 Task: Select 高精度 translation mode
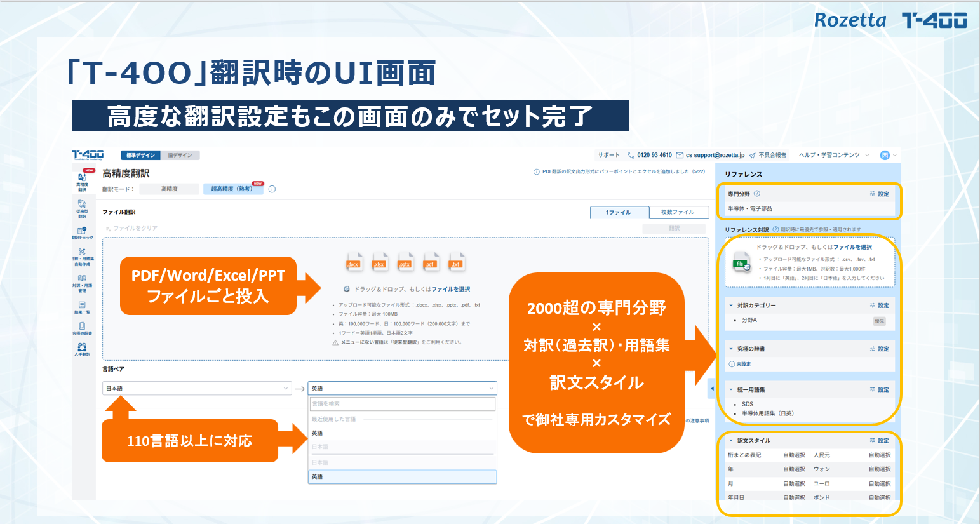[169, 189]
